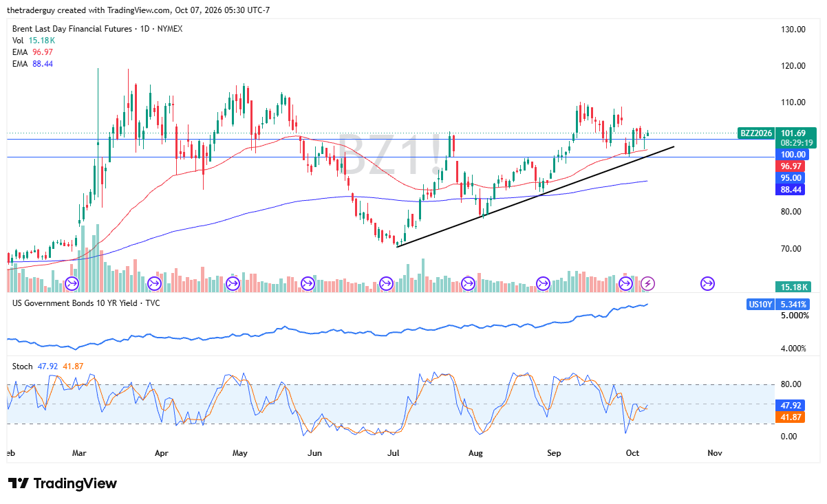Click the 08:29:19 bar countdown label
827x504 pixels.
pos(797,143)
